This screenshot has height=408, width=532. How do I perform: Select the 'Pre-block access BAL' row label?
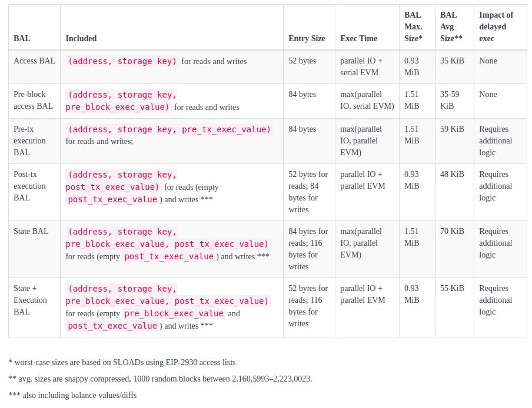coord(33,100)
